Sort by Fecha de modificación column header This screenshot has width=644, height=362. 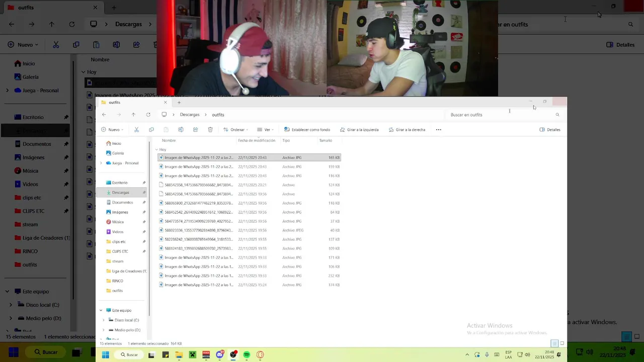(257, 141)
